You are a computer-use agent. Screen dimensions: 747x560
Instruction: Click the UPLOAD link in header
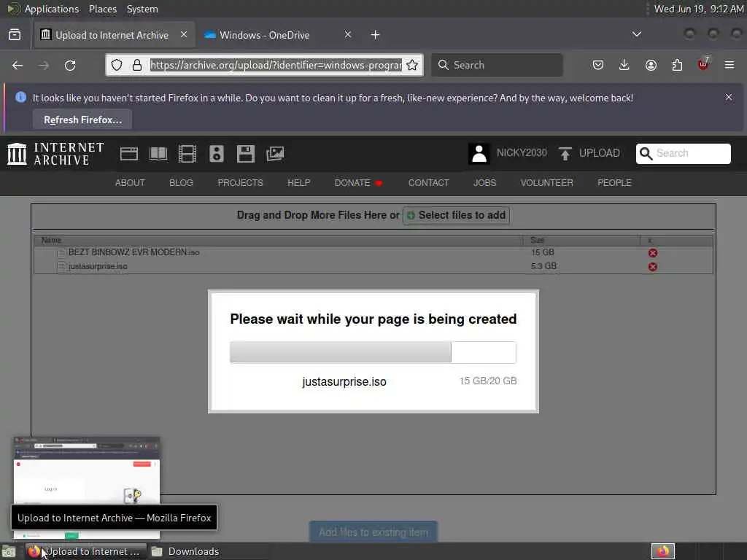tap(600, 153)
